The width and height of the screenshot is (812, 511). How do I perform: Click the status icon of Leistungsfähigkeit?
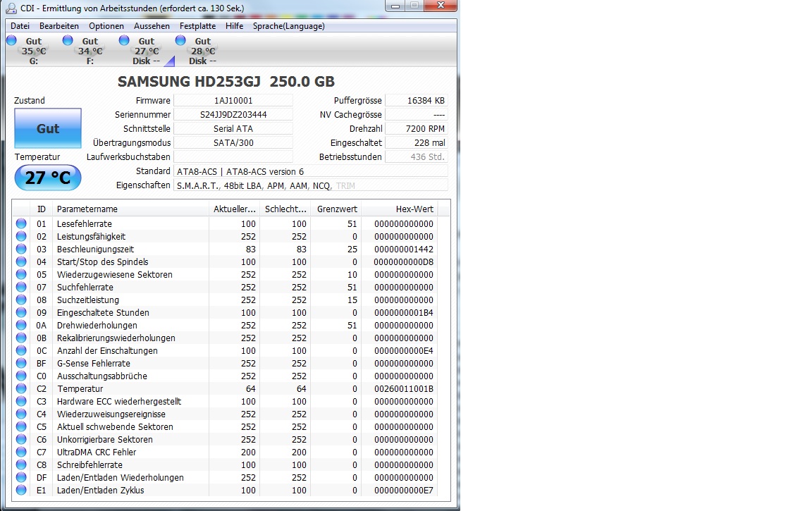[21, 236]
